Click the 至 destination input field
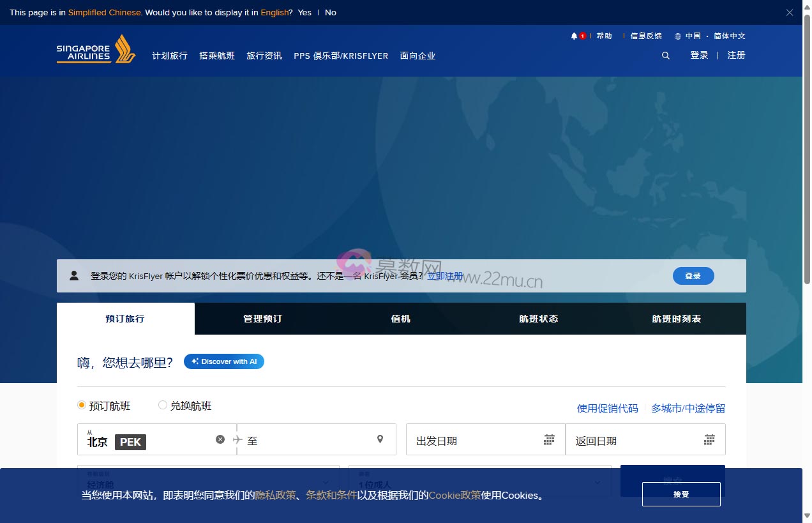The image size is (812, 523). point(300,439)
